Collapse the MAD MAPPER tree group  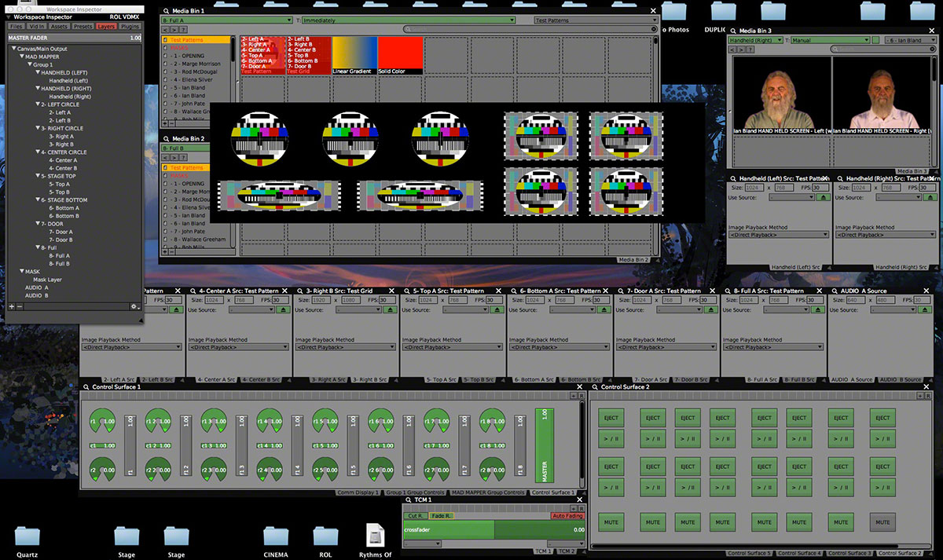point(22,57)
